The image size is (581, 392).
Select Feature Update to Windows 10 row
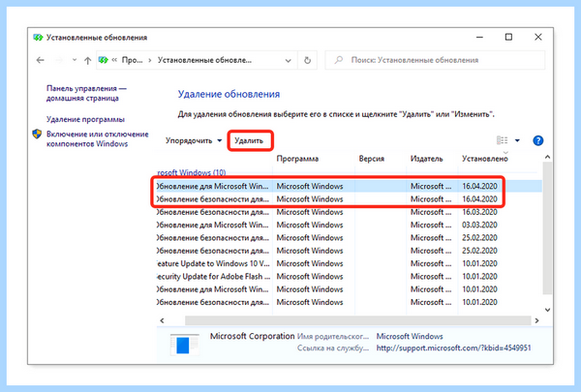pyautogui.click(x=349, y=263)
